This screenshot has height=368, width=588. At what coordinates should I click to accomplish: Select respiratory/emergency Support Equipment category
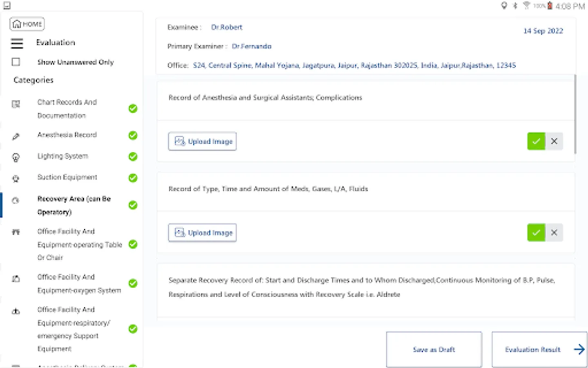click(73, 329)
